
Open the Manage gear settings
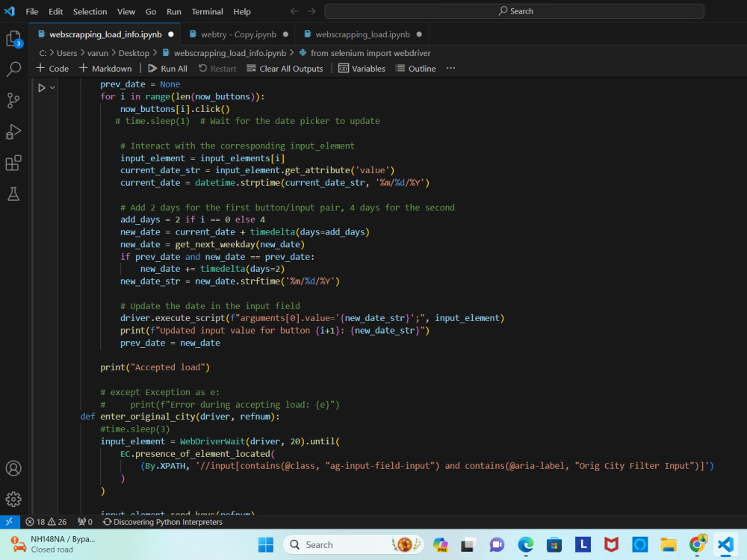coord(13,499)
